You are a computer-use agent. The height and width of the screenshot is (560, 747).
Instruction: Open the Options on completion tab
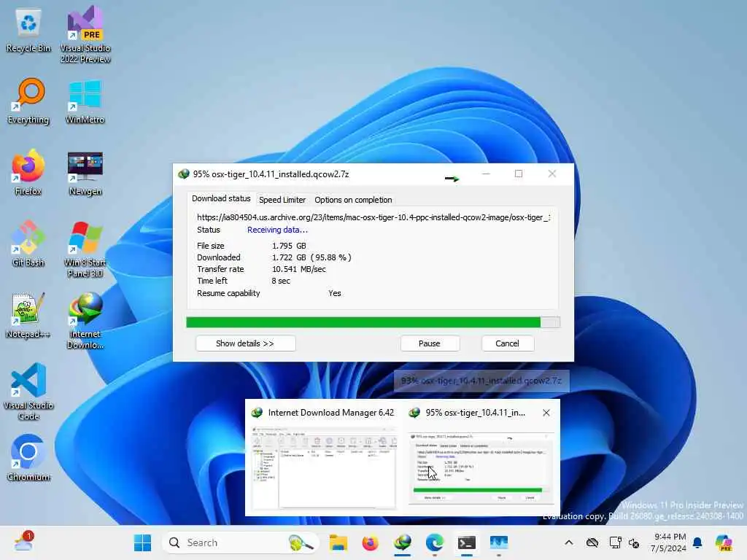353,200
